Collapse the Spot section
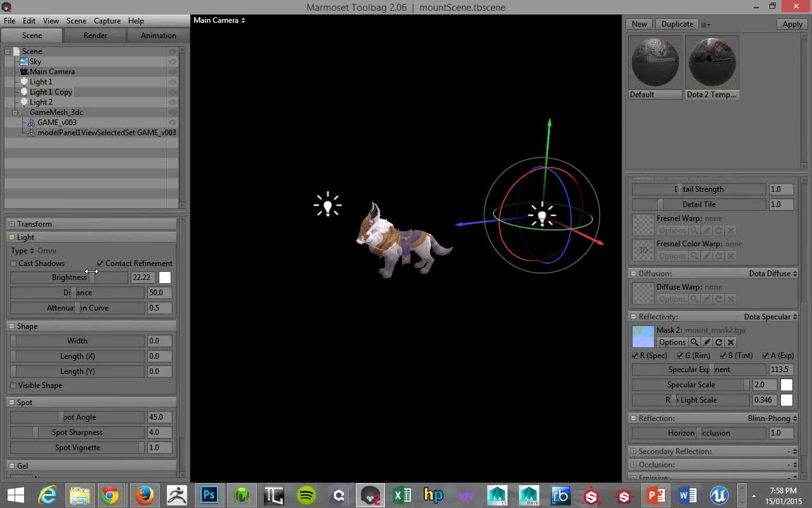This screenshot has height=508, width=812. 11,403
